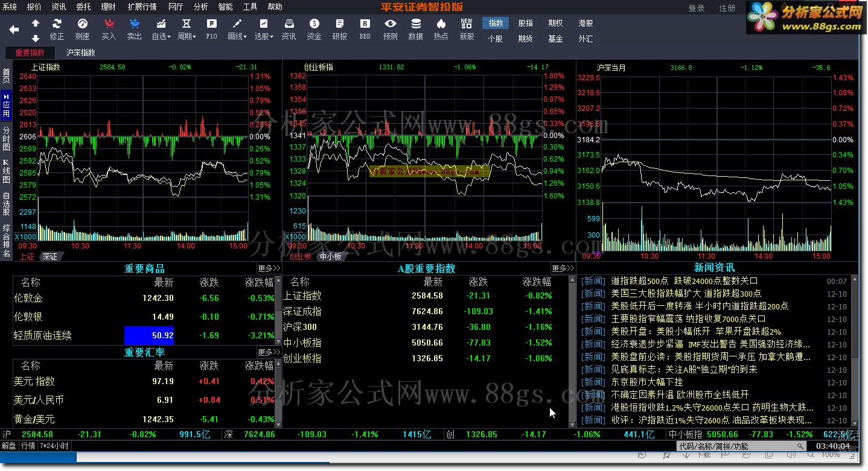Open the 工具 menu

point(250,7)
